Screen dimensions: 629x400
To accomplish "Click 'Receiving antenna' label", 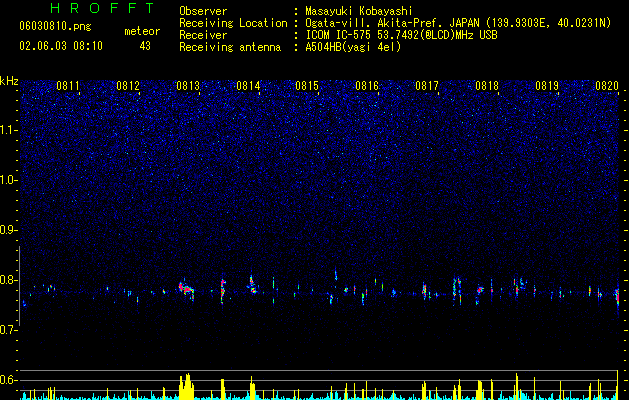I will tap(230, 47).
